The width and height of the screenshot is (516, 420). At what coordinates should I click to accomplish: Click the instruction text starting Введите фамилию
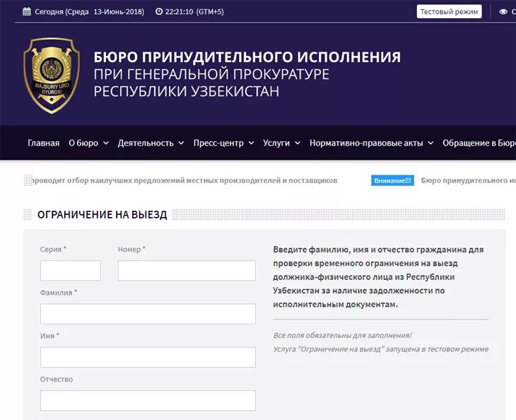click(x=378, y=277)
